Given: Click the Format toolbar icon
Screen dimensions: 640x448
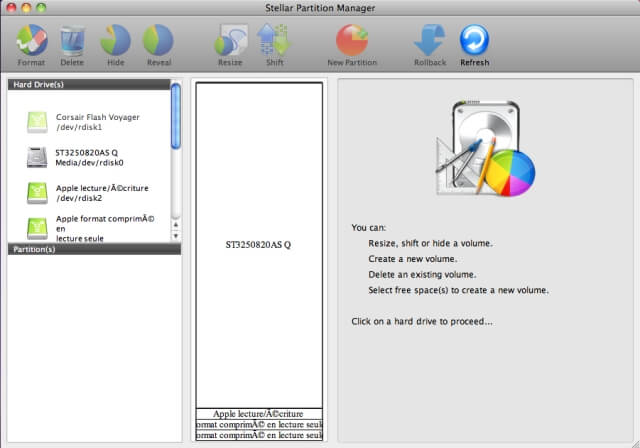Looking at the screenshot, I should (x=31, y=41).
